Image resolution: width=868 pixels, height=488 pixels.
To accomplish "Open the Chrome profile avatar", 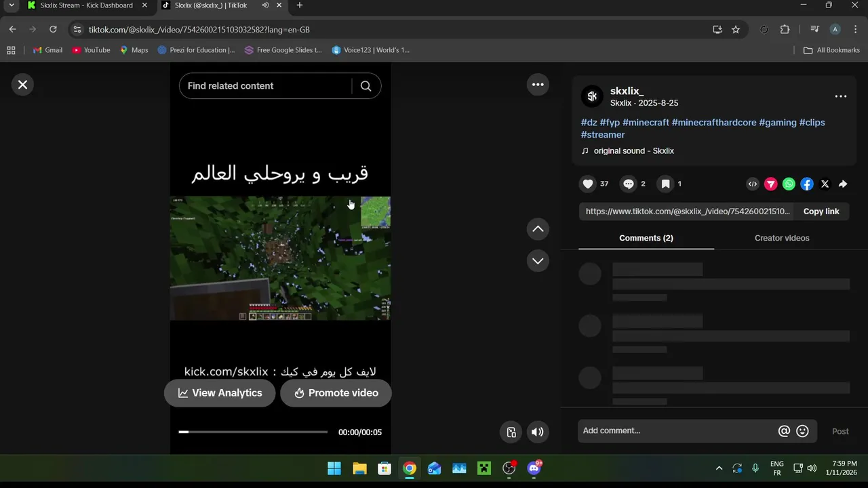I will click(835, 29).
